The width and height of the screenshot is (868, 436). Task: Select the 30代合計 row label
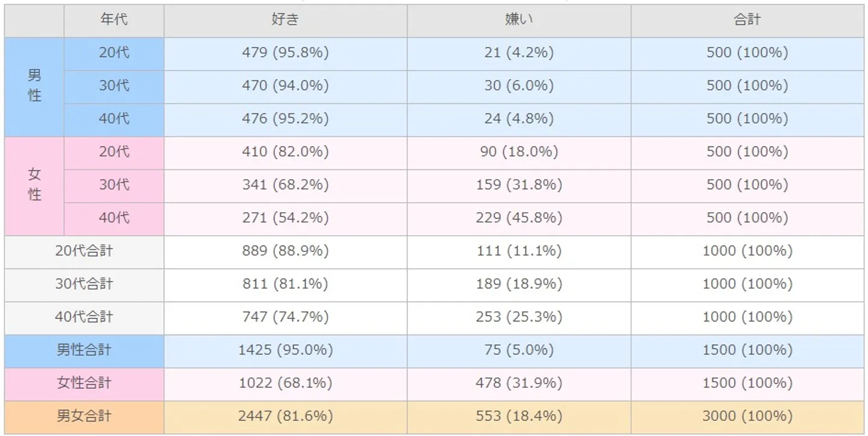pyautogui.click(x=84, y=283)
